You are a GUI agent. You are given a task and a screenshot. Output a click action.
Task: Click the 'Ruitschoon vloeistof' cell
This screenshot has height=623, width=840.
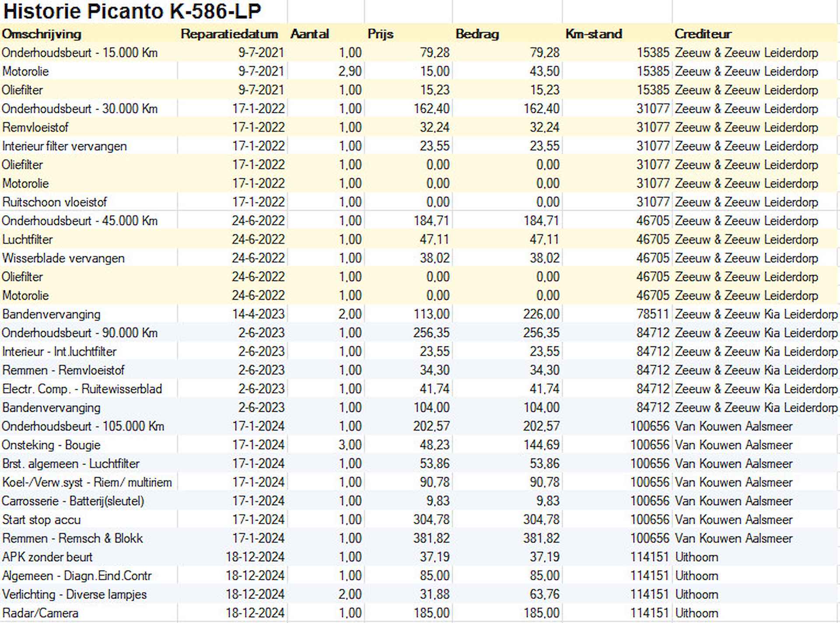(54, 202)
